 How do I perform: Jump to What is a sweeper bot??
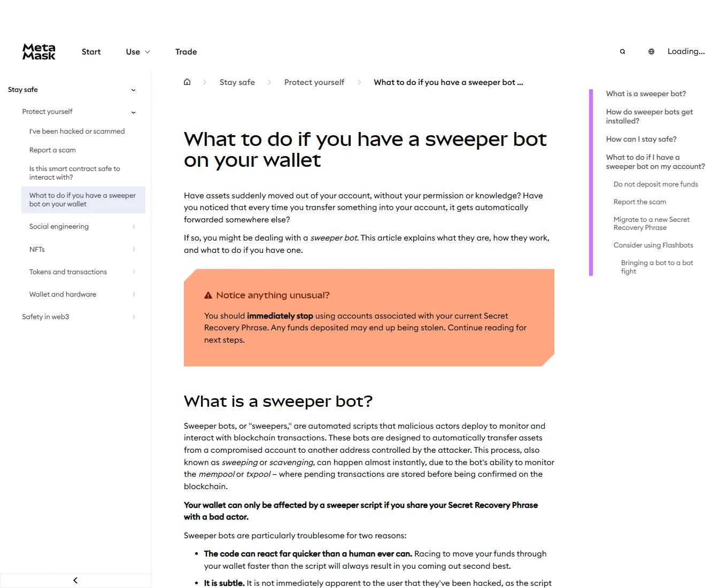pyautogui.click(x=646, y=94)
